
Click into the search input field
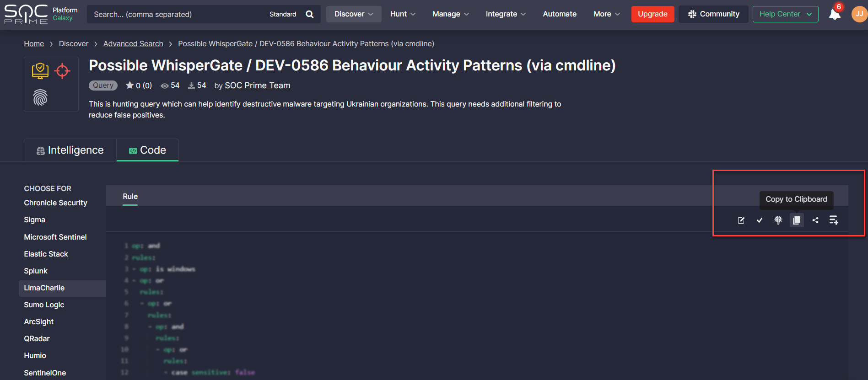178,14
